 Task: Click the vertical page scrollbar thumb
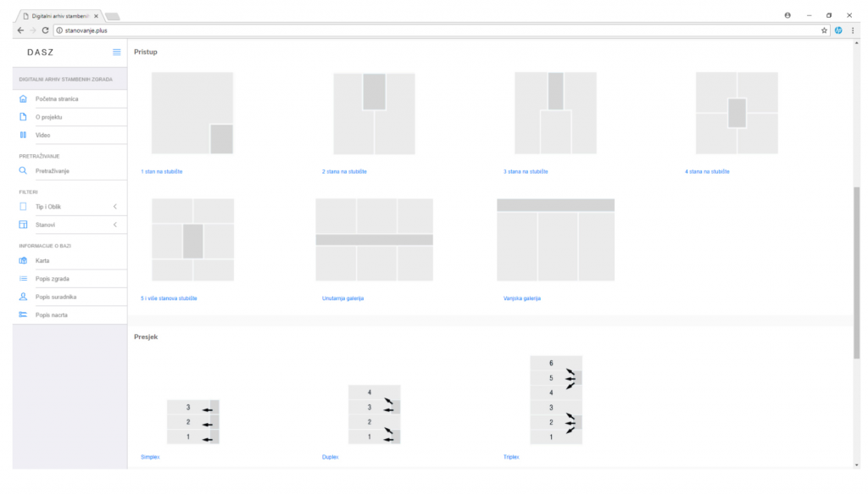click(856, 273)
